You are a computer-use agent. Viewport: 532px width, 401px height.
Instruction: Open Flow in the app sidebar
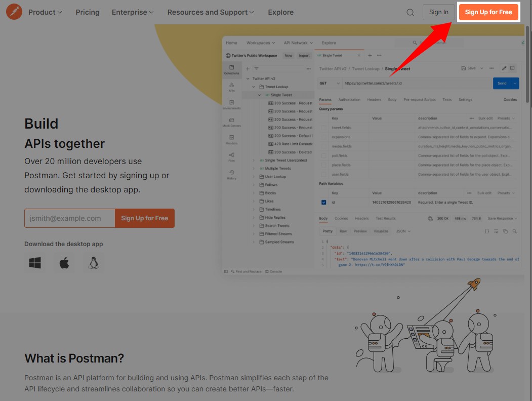click(232, 157)
